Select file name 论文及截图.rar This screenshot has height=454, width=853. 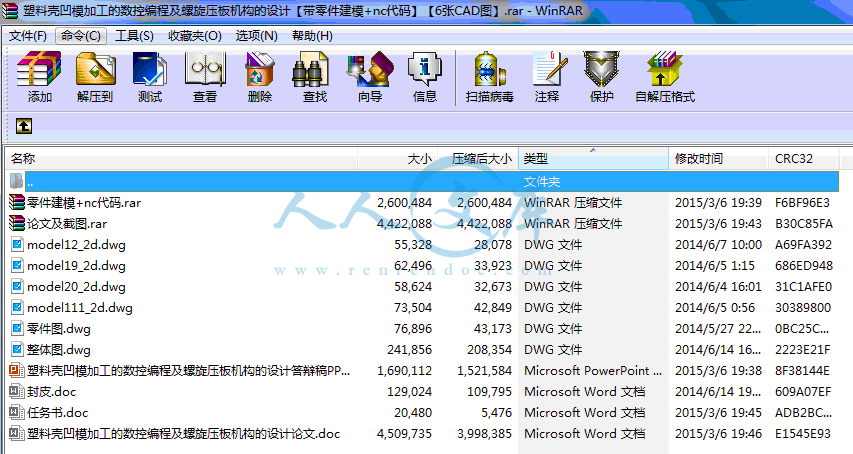67,223
